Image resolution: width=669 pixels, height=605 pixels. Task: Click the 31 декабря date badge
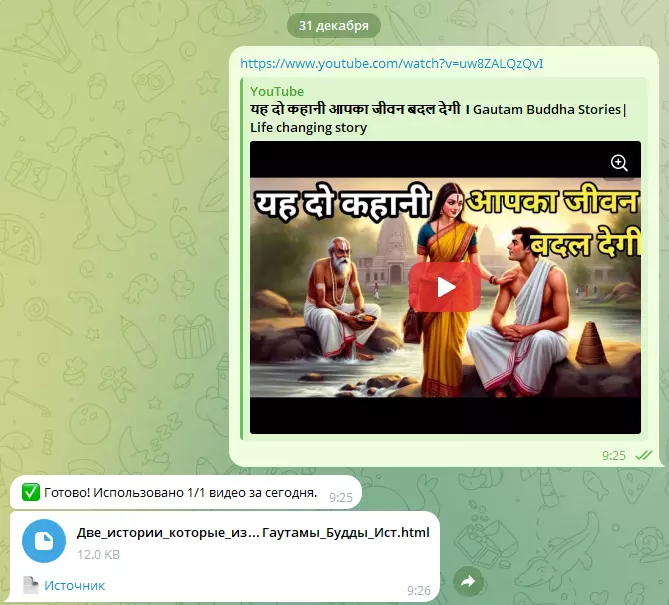(x=333, y=25)
